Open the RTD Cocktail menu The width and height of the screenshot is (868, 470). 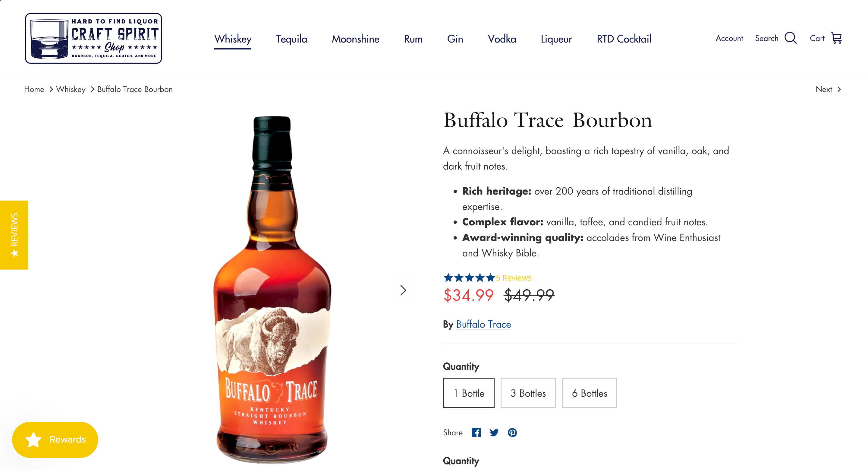[624, 39]
